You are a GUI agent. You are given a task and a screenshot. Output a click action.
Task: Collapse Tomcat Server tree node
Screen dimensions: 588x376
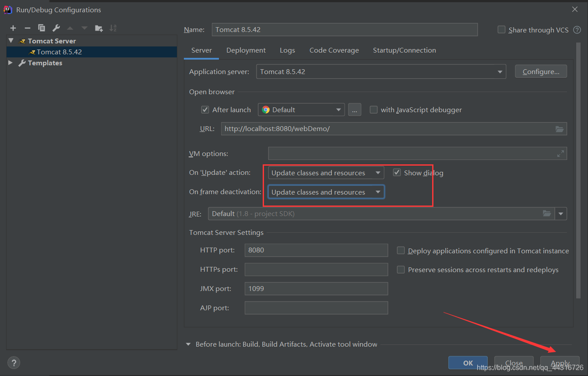(11, 40)
